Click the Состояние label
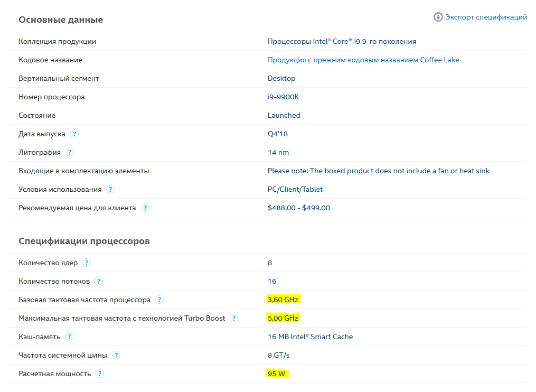The height and width of the screenshot is (392, 536). pyautogui.click(x=37, y=115)
